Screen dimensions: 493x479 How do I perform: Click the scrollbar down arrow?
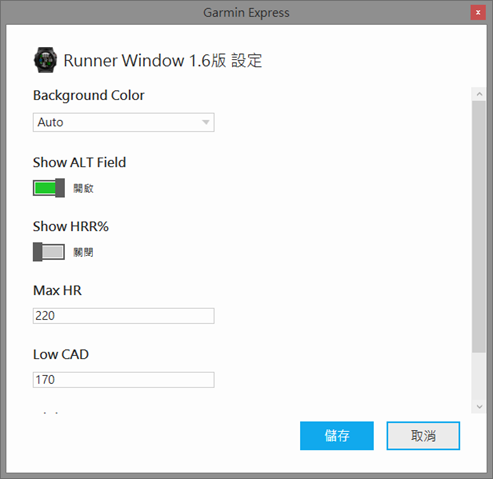click(479, 406)
